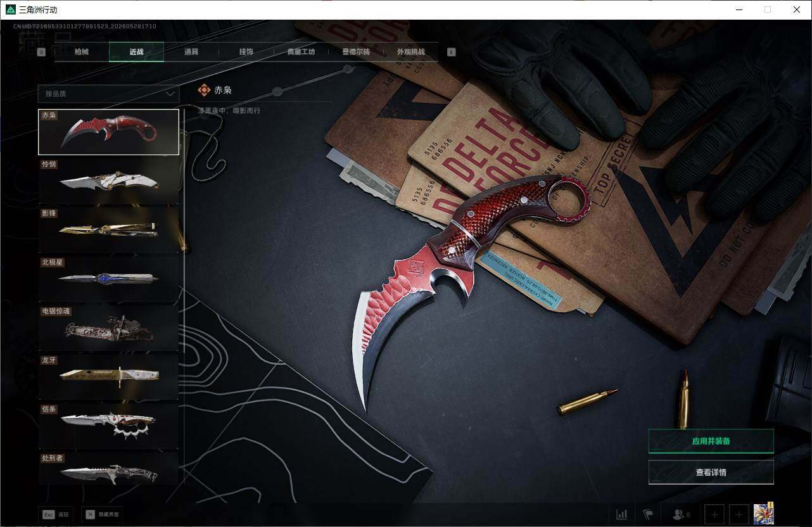Click the orange quality icon beside 赤枭

(x=203, y=91)
